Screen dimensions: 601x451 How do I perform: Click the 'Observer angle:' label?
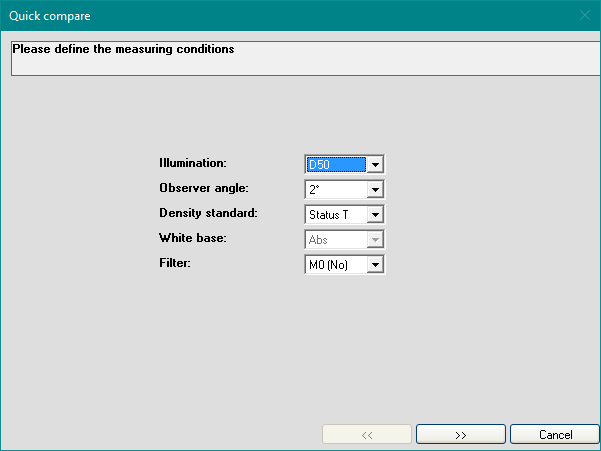click(x=204, y=188)
